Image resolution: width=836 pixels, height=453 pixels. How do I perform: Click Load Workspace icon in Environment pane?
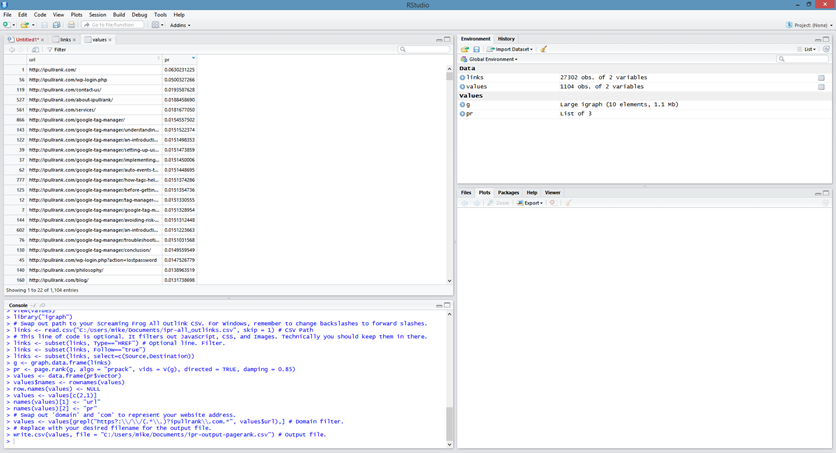point(465,49)
